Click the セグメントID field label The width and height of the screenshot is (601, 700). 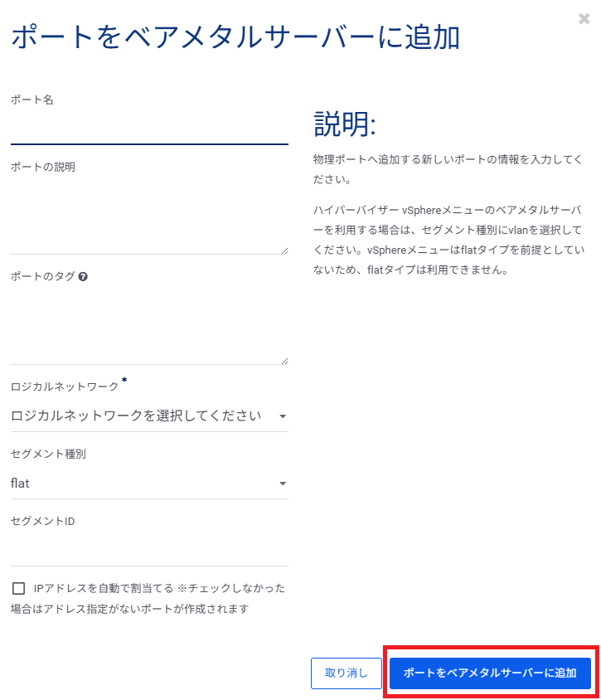tap(43, 521)
